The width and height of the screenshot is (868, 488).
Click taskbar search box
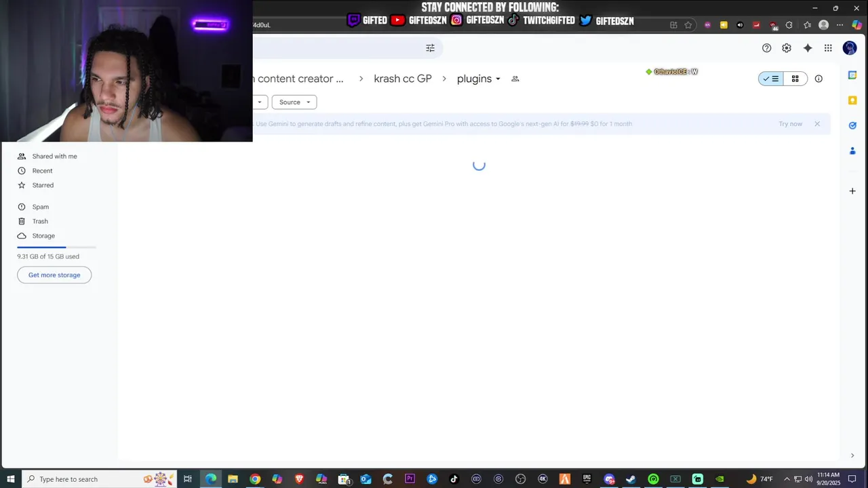[x=100, y=479]
